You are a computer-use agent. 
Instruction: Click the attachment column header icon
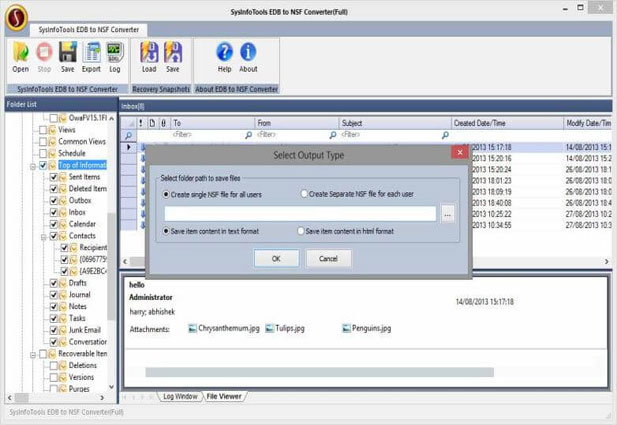[x=163, y=123]
